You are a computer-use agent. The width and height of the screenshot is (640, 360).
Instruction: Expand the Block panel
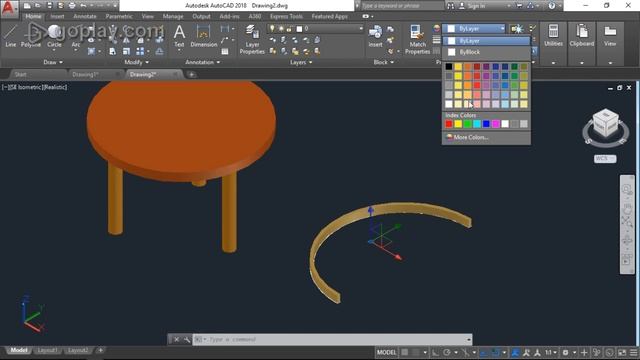384,62
